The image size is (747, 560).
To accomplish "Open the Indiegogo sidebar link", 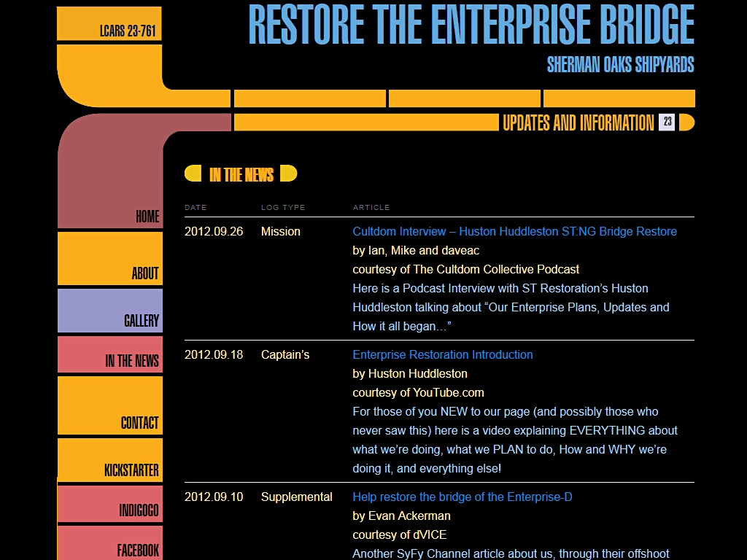I will [x=110, y=505].
